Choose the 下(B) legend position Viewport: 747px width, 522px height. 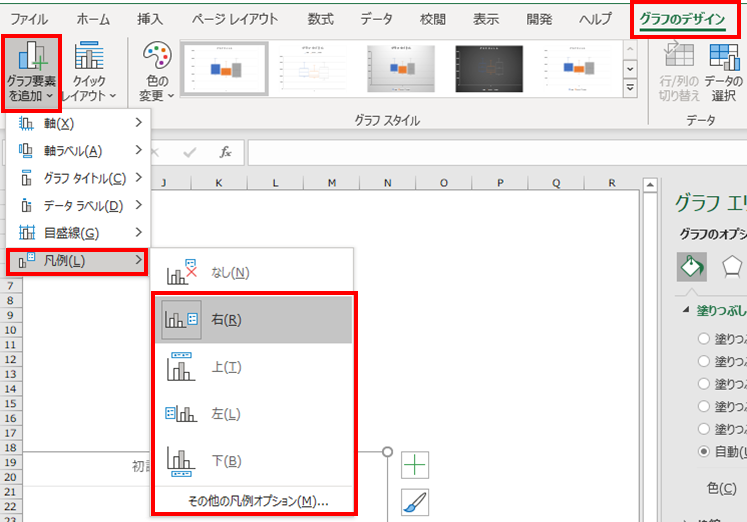point(253,461)
